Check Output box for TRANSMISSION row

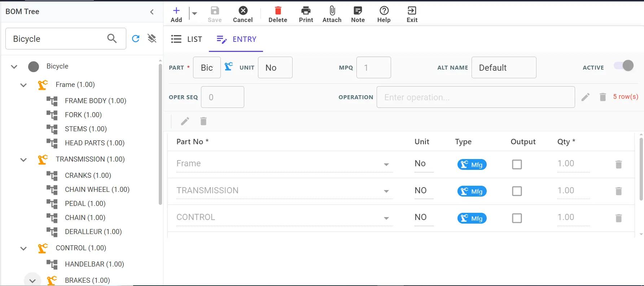click(x=517, y=191)
